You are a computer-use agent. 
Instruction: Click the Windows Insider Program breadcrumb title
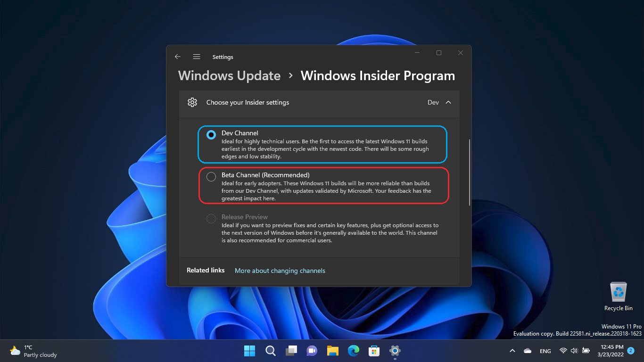point(378,76)
